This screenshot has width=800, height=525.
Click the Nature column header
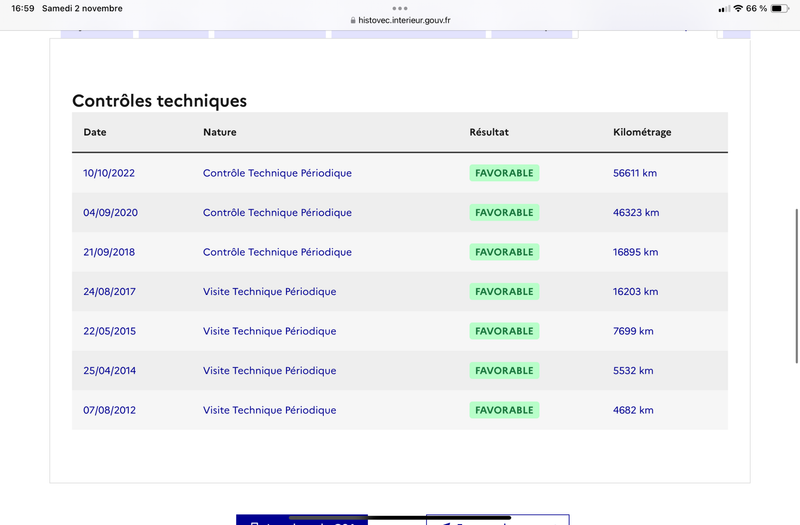tap(220, 132)
